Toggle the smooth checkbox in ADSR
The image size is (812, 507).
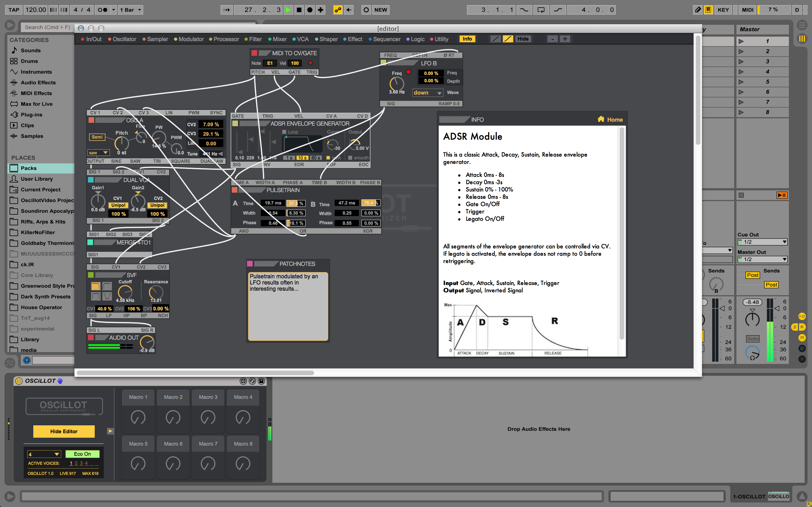point(350,158)
